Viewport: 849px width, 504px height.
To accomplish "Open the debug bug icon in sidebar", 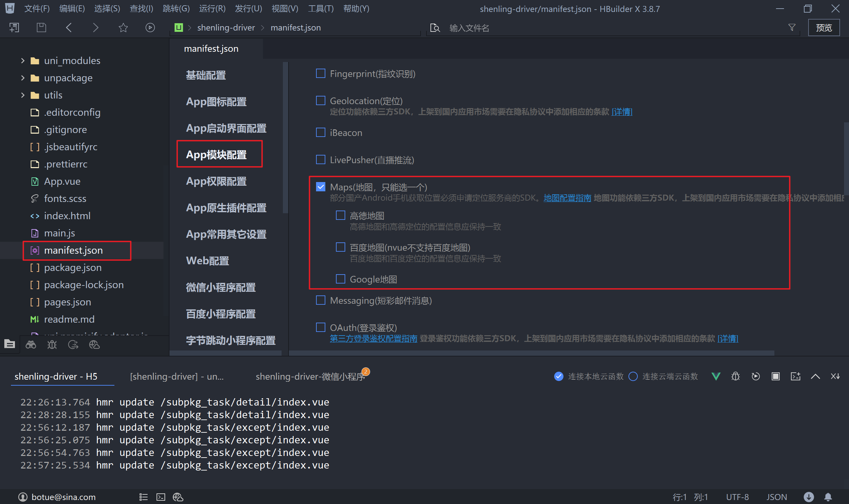I will pyautogui.click(x=52, y=345).
